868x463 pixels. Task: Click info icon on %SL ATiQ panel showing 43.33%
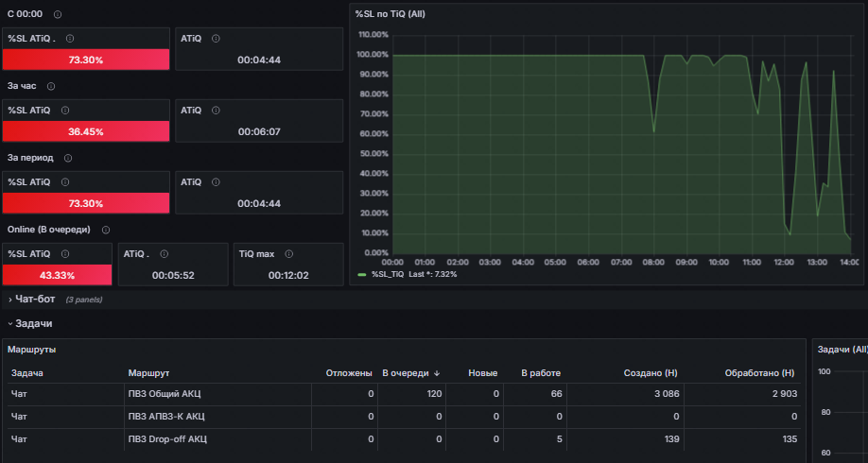pyautogui.click(x=64, y=254)
